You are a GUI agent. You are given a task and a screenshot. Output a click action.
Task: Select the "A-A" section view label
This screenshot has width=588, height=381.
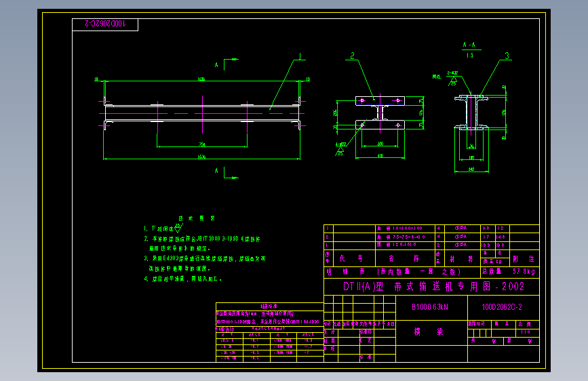pyautogui.click(x=469, y=45)
